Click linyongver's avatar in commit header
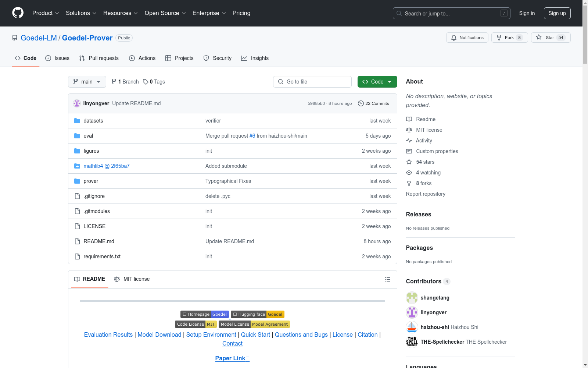 tap(77, 103)
